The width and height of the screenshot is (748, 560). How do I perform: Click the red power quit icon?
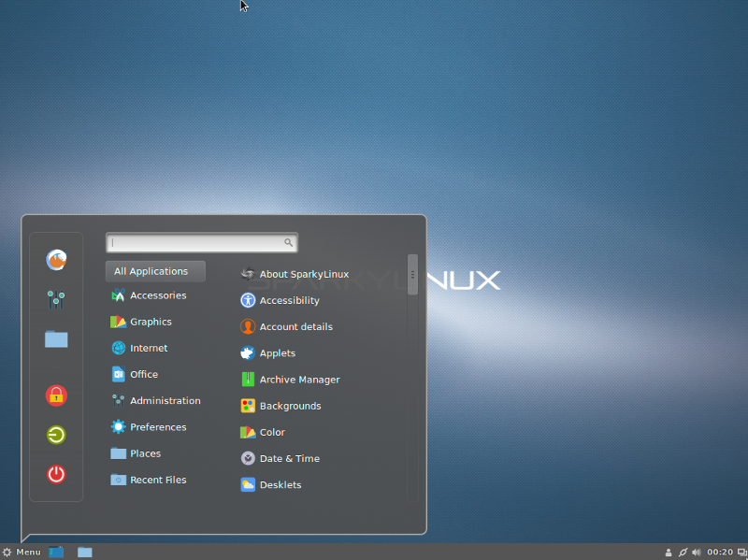(x=56, y=474)
